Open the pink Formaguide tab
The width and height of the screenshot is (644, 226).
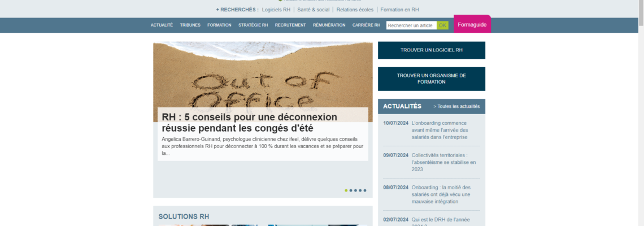click(x=472, y=25)
